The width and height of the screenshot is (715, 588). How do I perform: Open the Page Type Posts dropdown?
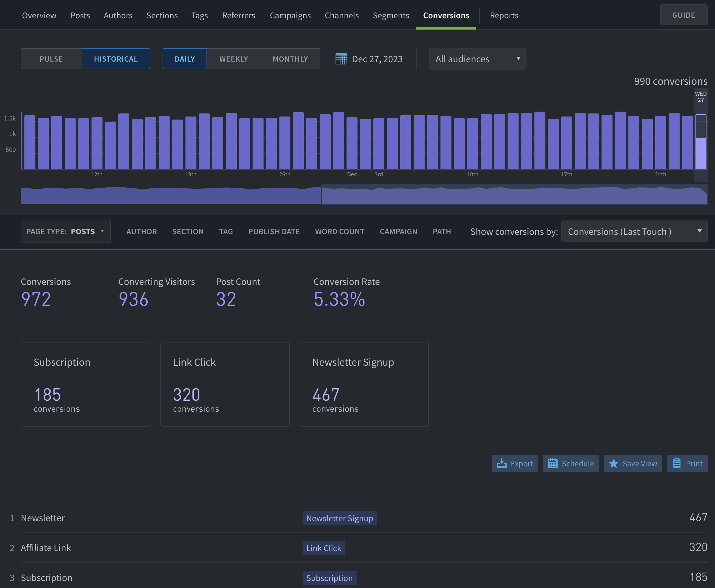pyautogui.click(x=65, y=231)
